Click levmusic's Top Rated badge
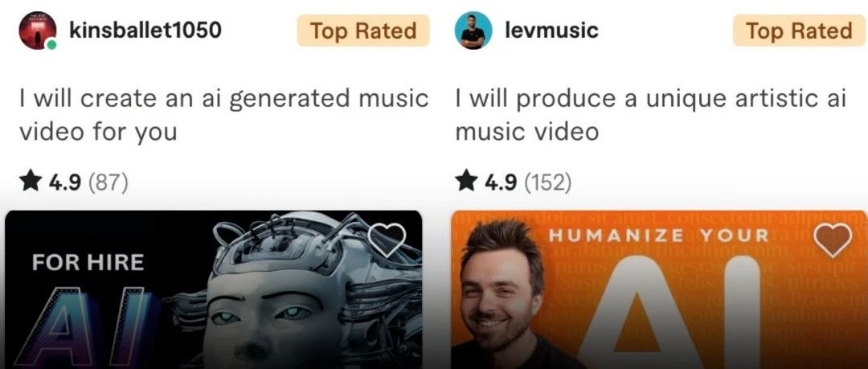Image resolution: width=868 pixels, height=369 pixels. click(799, 31)
